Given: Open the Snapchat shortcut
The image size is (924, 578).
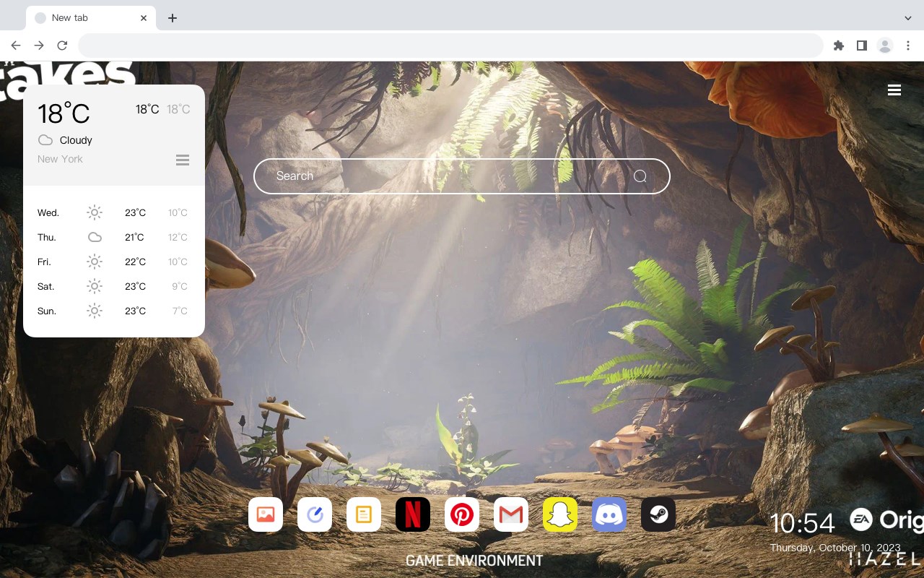Looking at the screenshot, I should pos(560,514).
